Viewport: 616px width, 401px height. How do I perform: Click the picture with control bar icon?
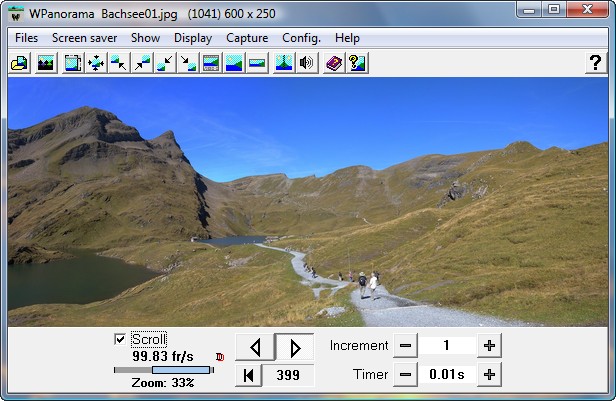(x=211, y=63)
